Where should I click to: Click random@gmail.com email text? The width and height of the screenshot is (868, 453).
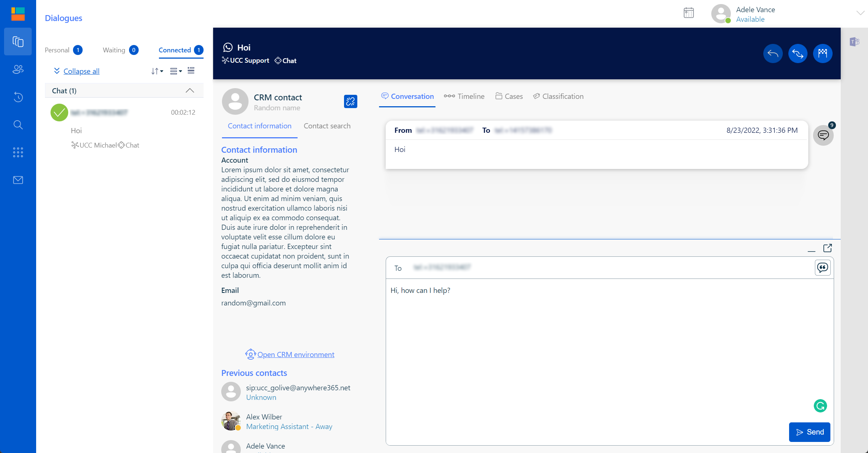(253, 303)
